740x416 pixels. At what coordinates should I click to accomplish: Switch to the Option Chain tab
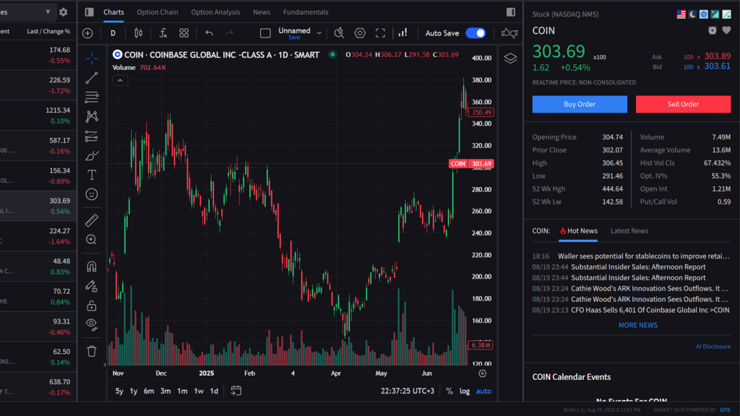point(157,12)
